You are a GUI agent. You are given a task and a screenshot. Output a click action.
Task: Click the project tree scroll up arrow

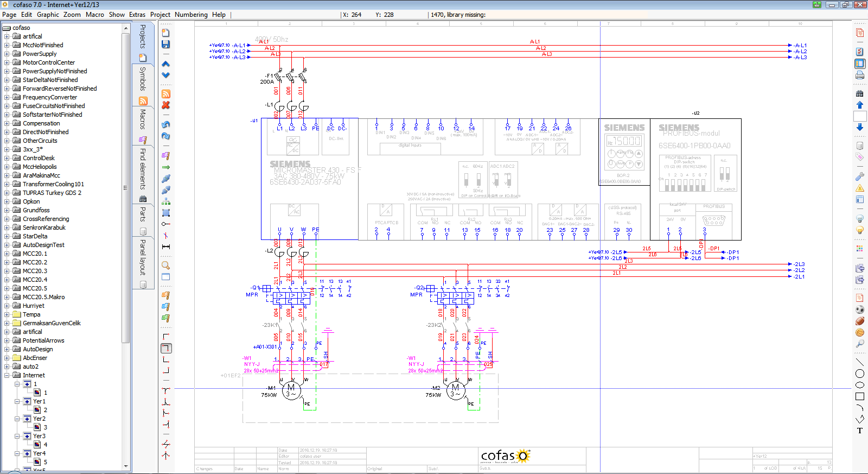point(126,28)
